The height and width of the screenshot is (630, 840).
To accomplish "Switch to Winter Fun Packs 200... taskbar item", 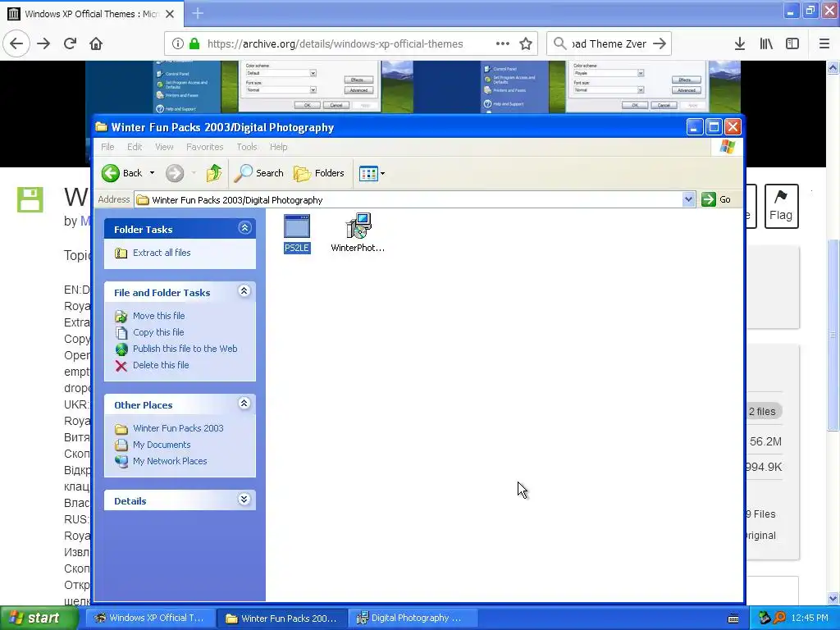I will tap(282, 619).
